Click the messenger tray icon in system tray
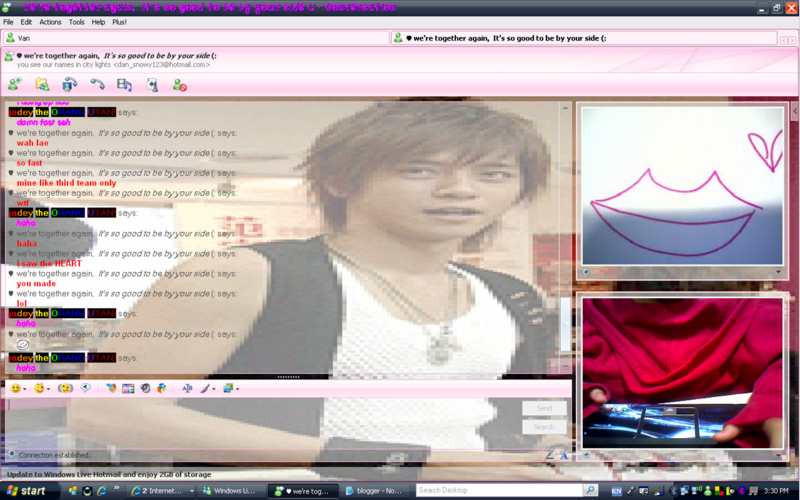The width and height of the screenshot is (800, 500). [x=708, y=491]
